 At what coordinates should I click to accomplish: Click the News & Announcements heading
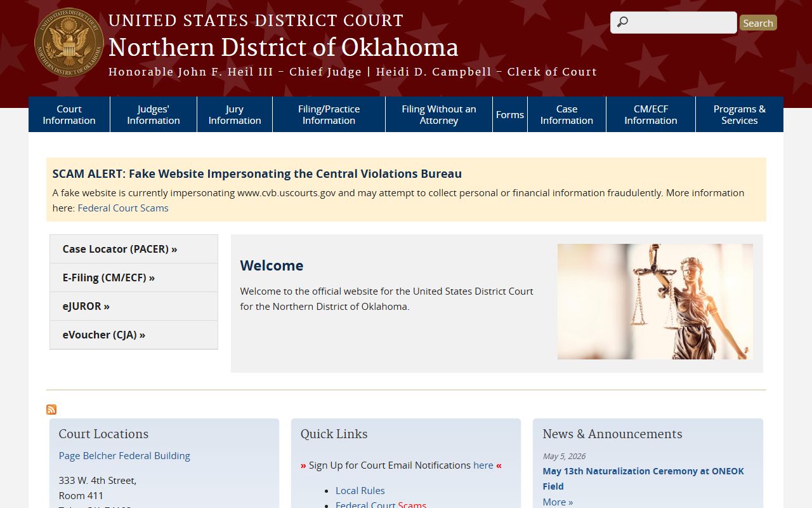[612, 434]
